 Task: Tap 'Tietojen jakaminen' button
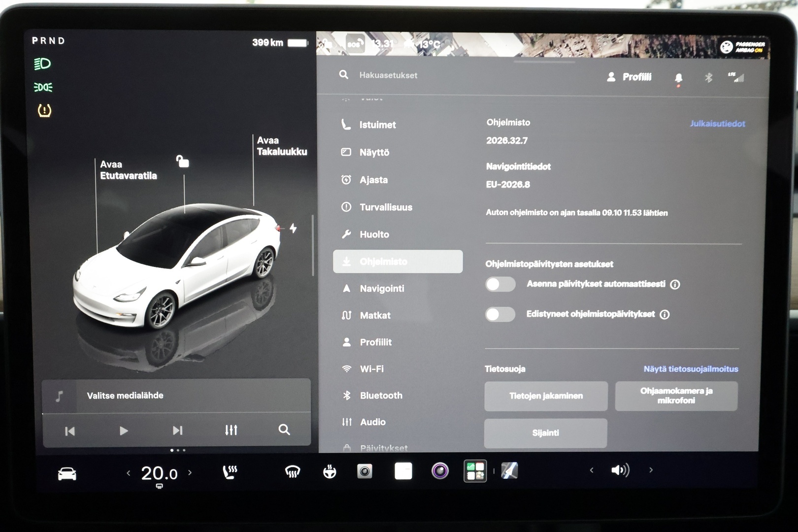point(546,396)
